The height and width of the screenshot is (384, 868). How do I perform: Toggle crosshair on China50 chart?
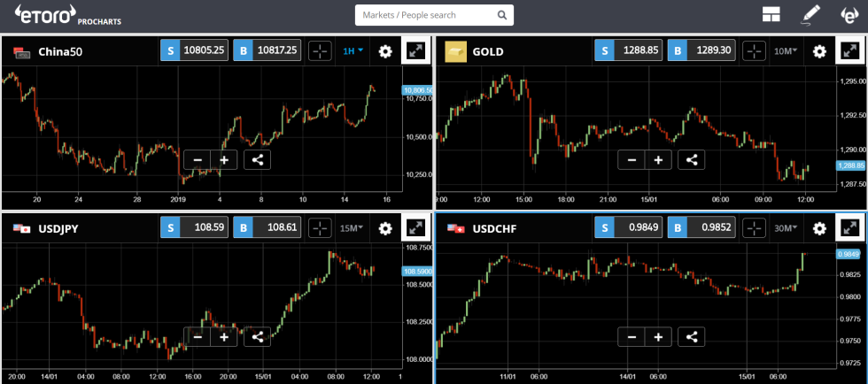(321, 51)
